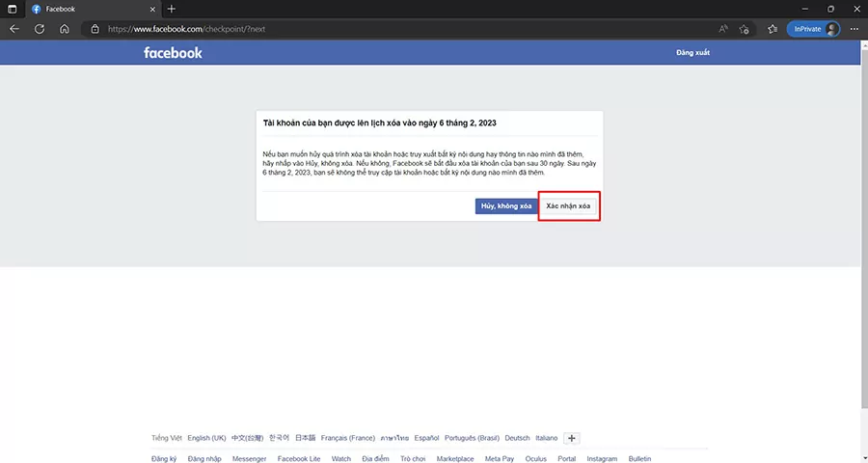Switch language to Español
This screenshot has height=463, width=868.
(x=426, y=438)
